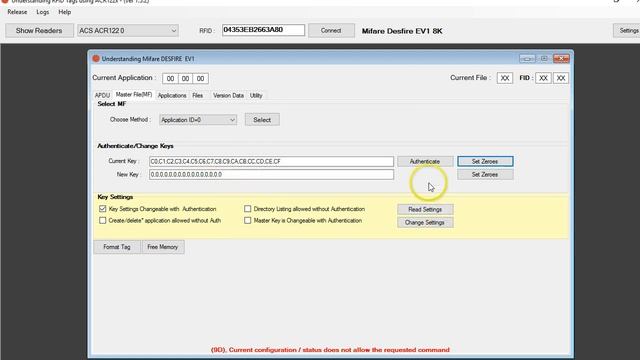Viewport: 640px width, 360px height.
Task: Click the orange DESFIRE window icon
Action: 96,59
